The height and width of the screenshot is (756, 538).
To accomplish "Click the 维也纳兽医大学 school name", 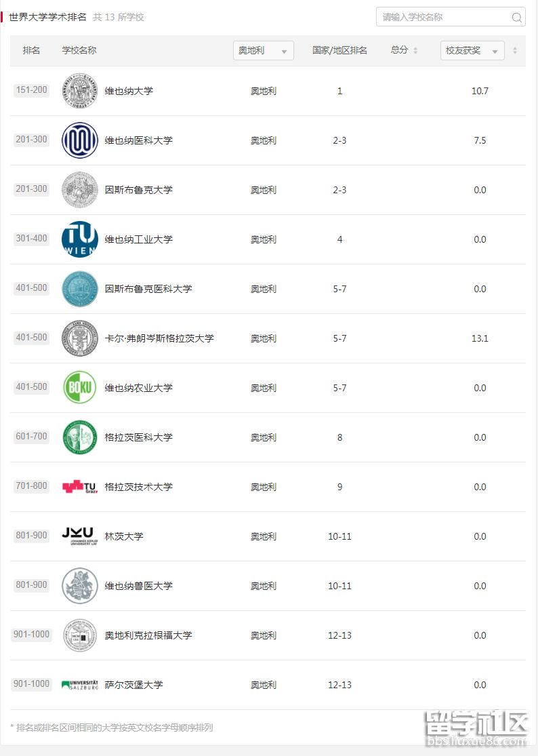I will (139, 586).
